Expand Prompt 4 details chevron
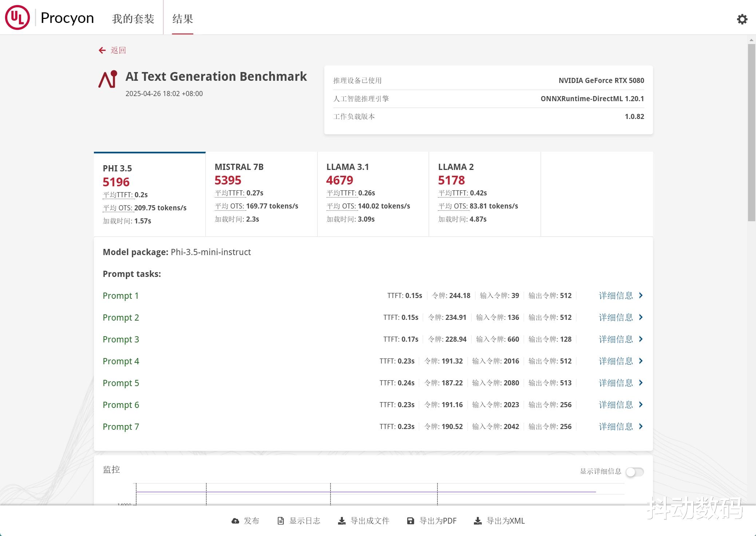This screenshot has height=536, width=756. pyautogui.click(x=641, y=361)
